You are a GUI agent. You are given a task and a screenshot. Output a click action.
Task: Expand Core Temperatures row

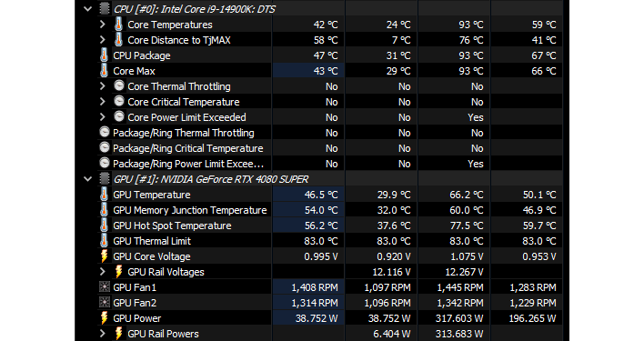(x=102, y=25)
